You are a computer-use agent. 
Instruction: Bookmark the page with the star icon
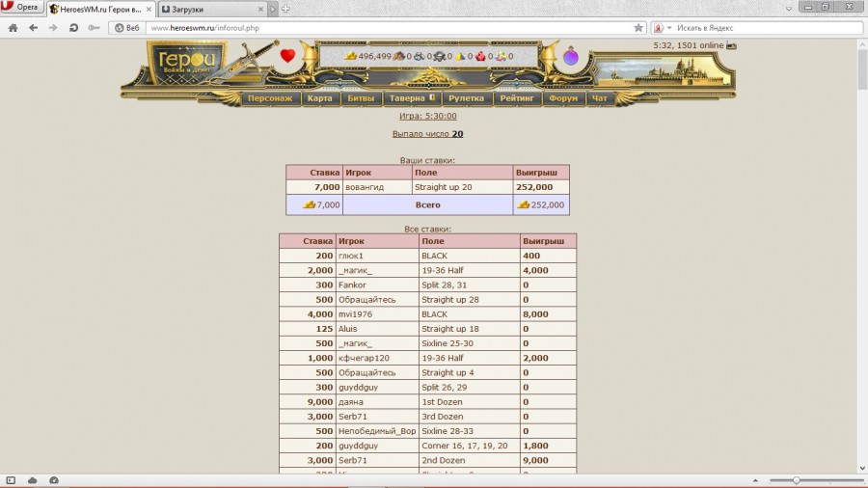point(638,28)
